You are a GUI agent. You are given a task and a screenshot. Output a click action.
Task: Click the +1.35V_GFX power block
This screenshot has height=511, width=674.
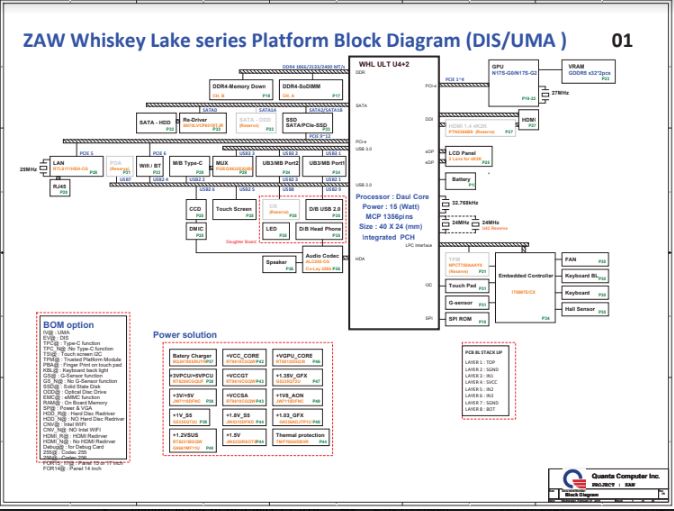(297, 378)
